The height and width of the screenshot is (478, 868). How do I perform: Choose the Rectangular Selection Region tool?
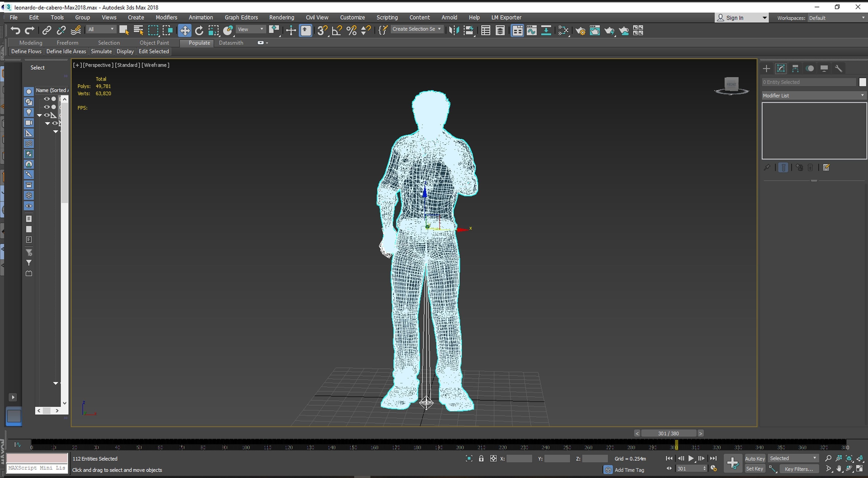(x=153, y=31)
